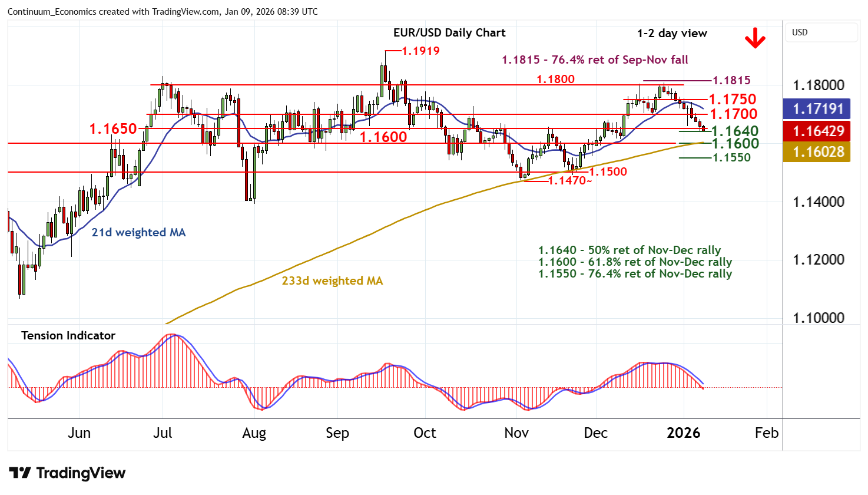Viewport: 868px width, 495px height.
Task: Click the 1-2 day view label
Action: [x=672, y=34]
